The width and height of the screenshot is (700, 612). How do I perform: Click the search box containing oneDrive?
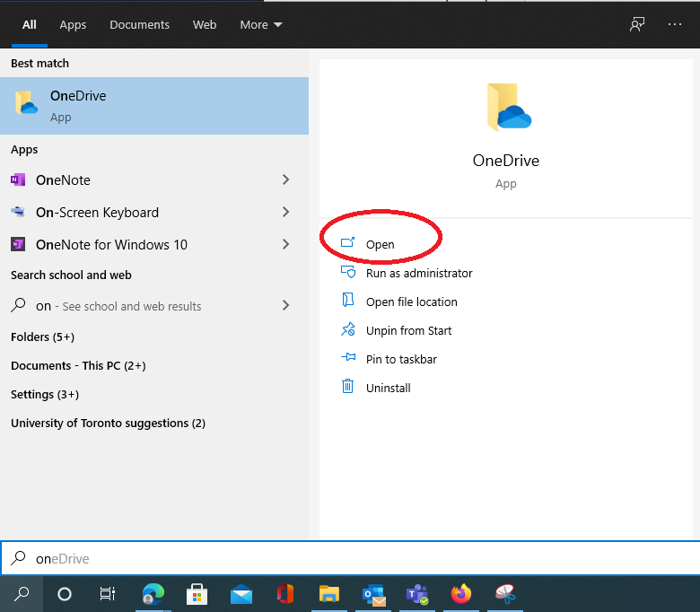(350, 558)
